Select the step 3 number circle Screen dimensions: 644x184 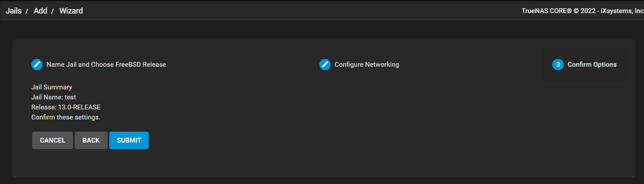[558, 65]
